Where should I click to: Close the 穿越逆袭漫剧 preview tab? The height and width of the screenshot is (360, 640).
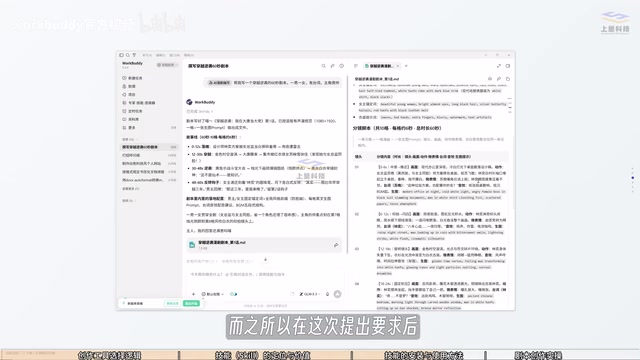[398, 66]
